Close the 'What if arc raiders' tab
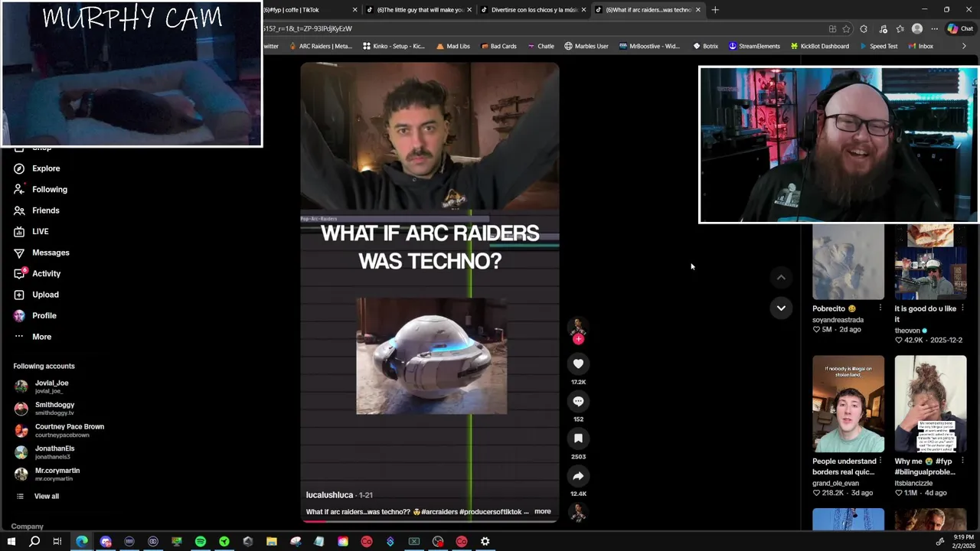This screenshot has width=980, height=551. coord(698,10)
